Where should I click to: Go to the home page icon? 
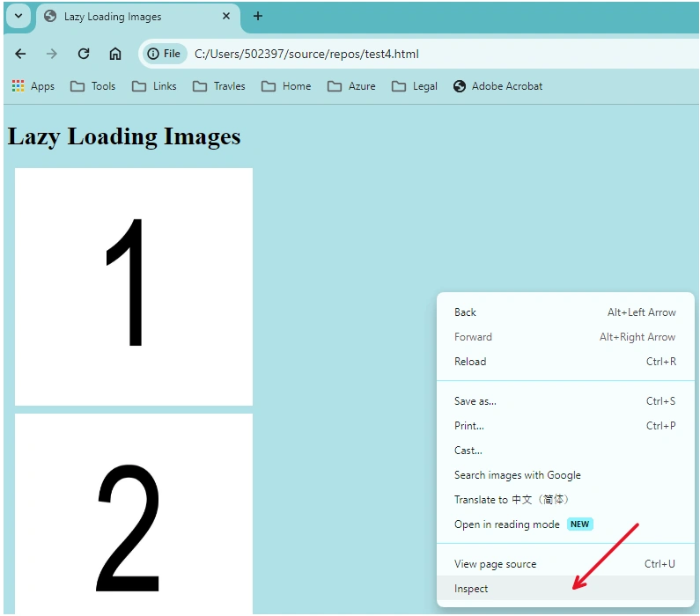tap(115, 54)
